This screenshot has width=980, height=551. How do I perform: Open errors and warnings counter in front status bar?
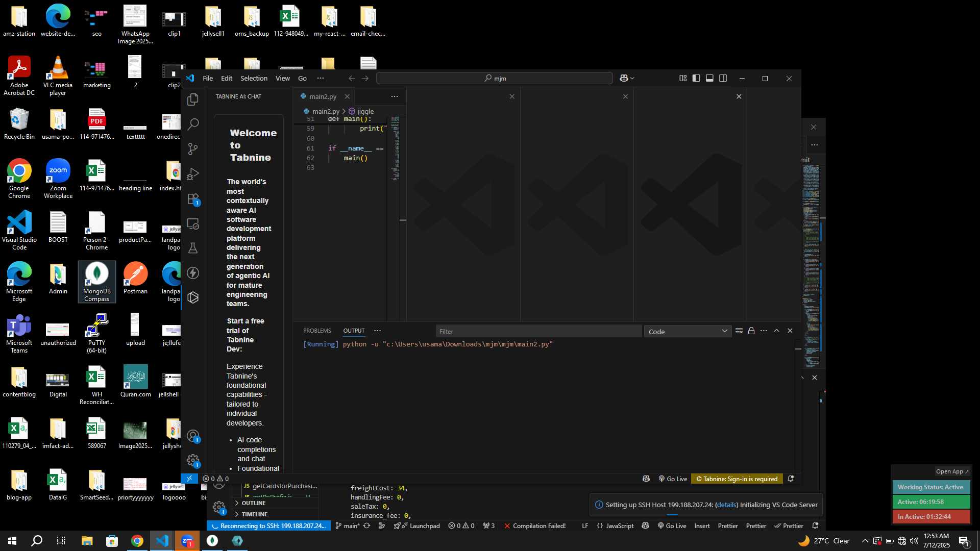point(215,479)
